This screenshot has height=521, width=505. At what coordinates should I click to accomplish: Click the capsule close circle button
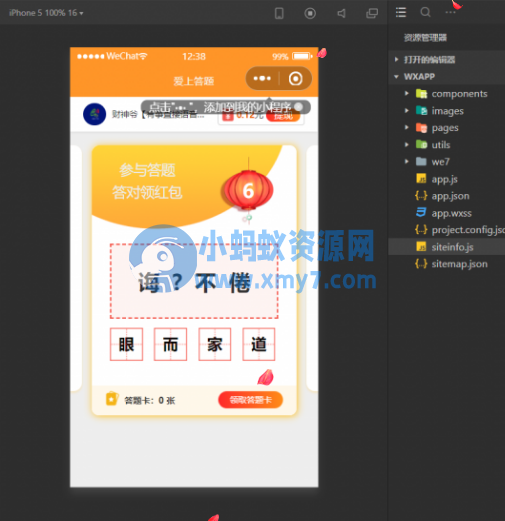coord(296,79)
